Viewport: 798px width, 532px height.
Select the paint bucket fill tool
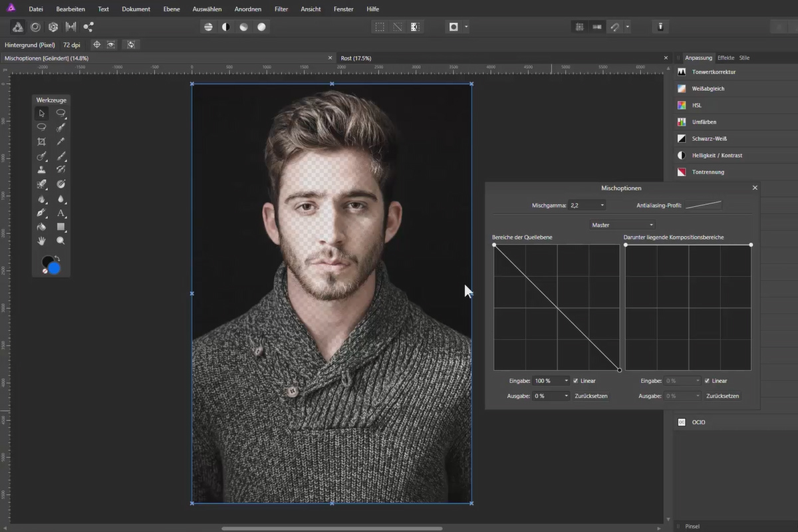[x=42, y=227]
